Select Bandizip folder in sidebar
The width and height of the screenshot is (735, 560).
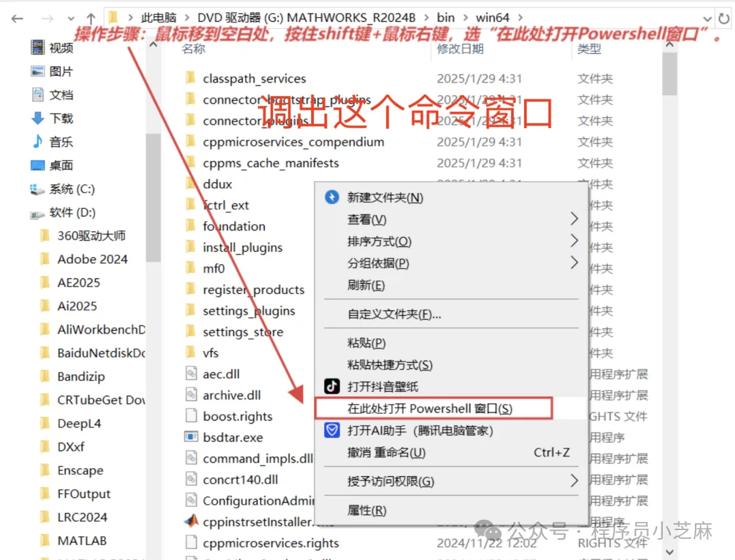tap(73, 376)
